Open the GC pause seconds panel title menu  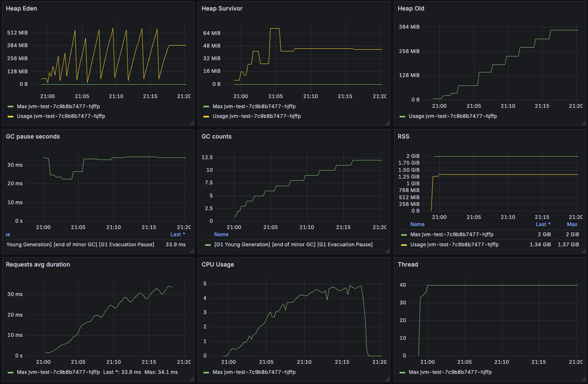[x=33, y=136]
